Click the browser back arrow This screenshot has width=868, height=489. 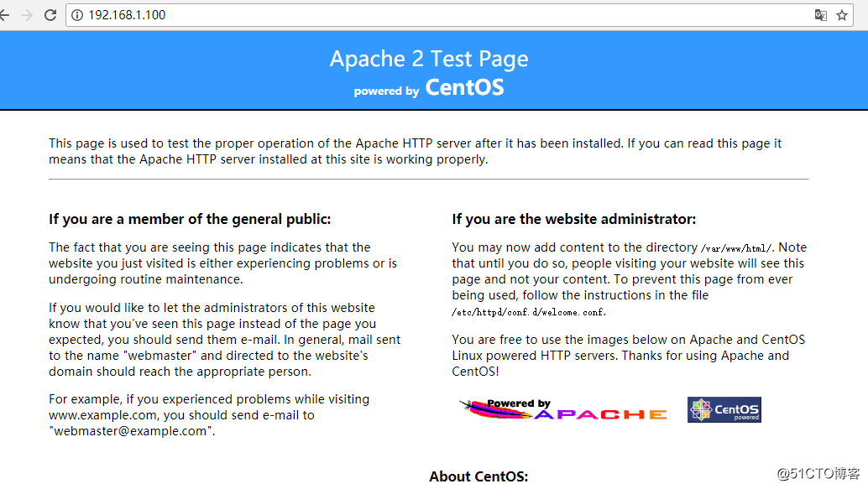coord(4,15)
